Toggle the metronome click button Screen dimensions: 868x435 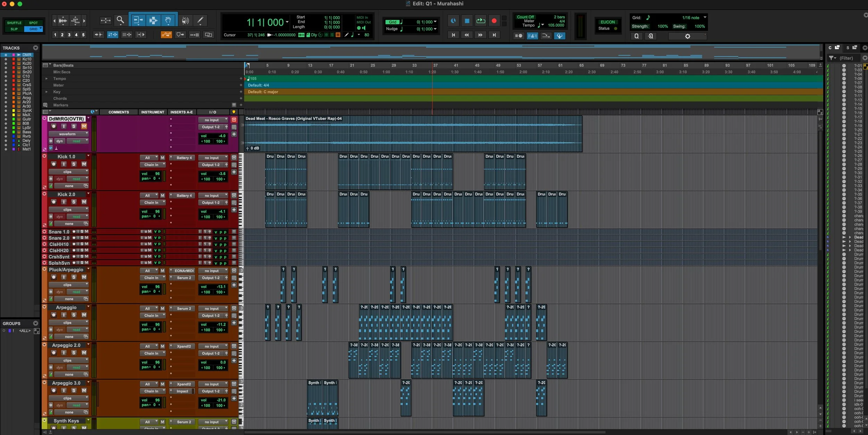pyautogui.click(x=532, y=36)
